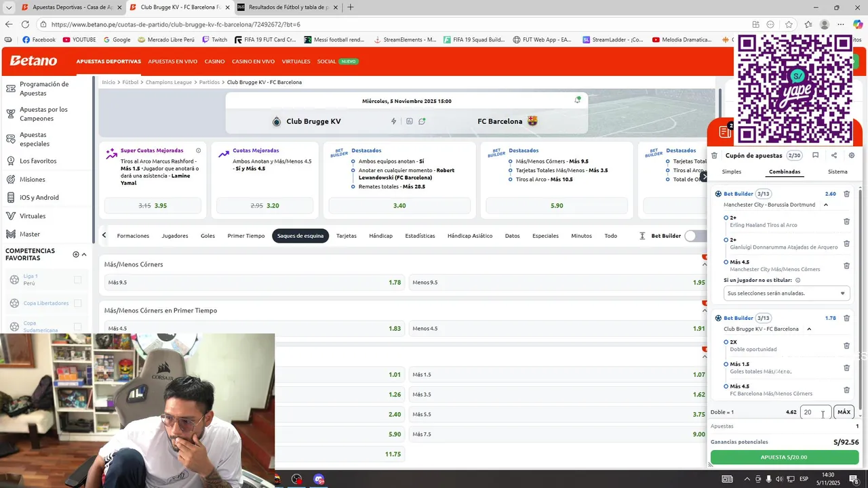Click the Master sidebar icon
Screen dimensions: 868x488
click(x=10, y=235)
